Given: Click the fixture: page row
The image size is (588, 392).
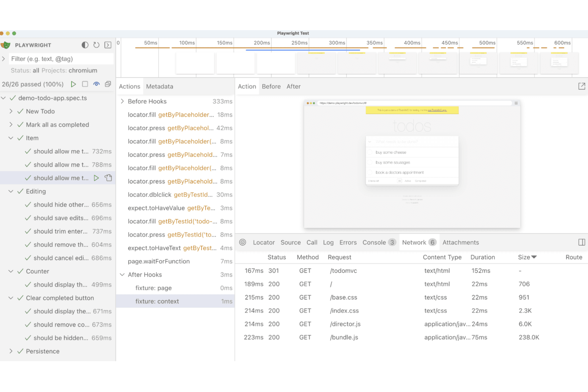Looking at the screenshot, I should click(x=175, y=288).
